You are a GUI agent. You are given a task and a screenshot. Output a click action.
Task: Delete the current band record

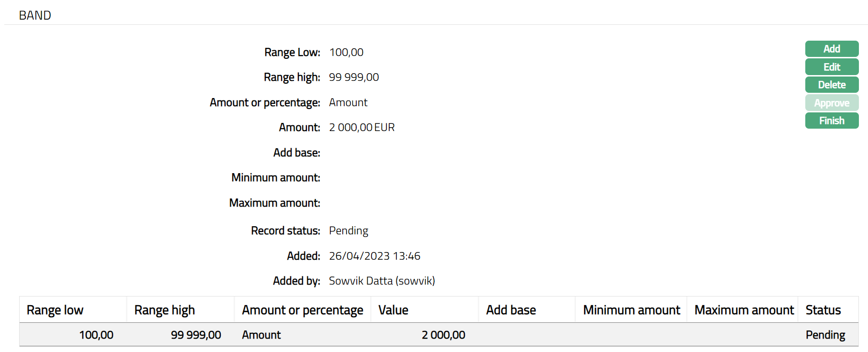831,85
